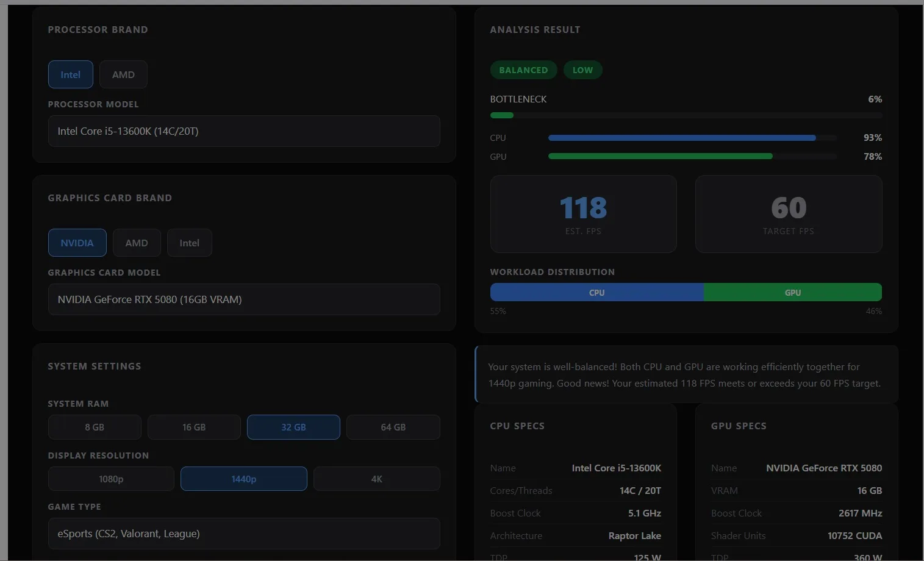Click the BALANCED status badge

(x=523, y=70)
